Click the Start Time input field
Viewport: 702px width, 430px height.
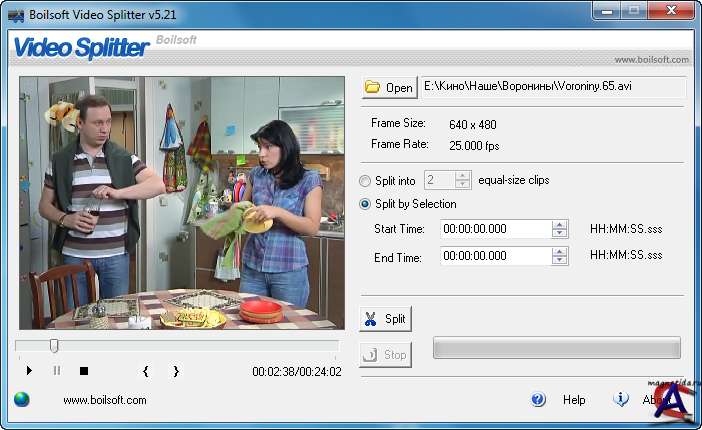pyautogui.click(x=495, y=229)
